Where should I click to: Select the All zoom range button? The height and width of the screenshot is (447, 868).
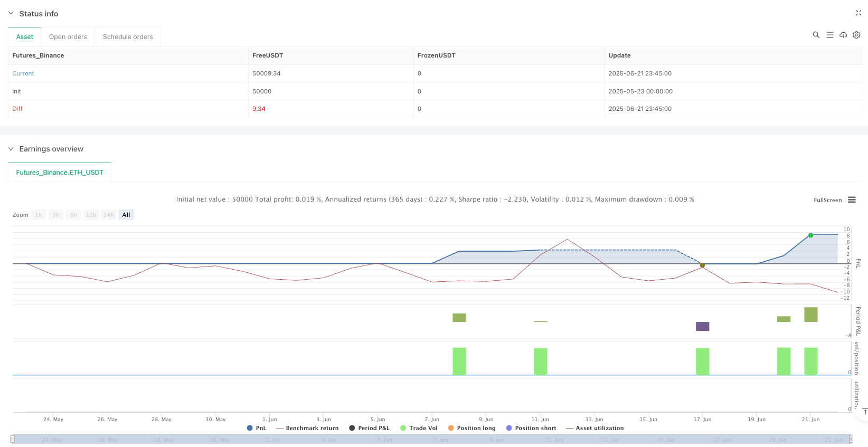click(126, 215)
